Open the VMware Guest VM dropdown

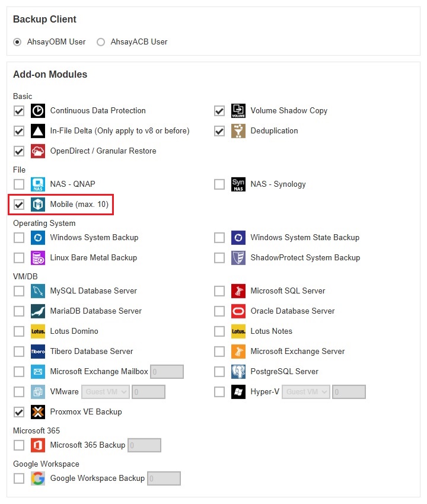106,392
